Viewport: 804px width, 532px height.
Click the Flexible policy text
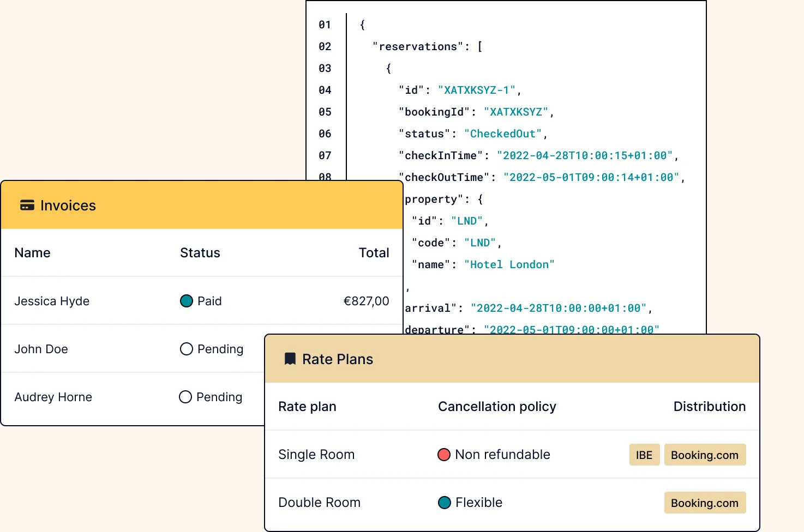(x=478, y=503)
